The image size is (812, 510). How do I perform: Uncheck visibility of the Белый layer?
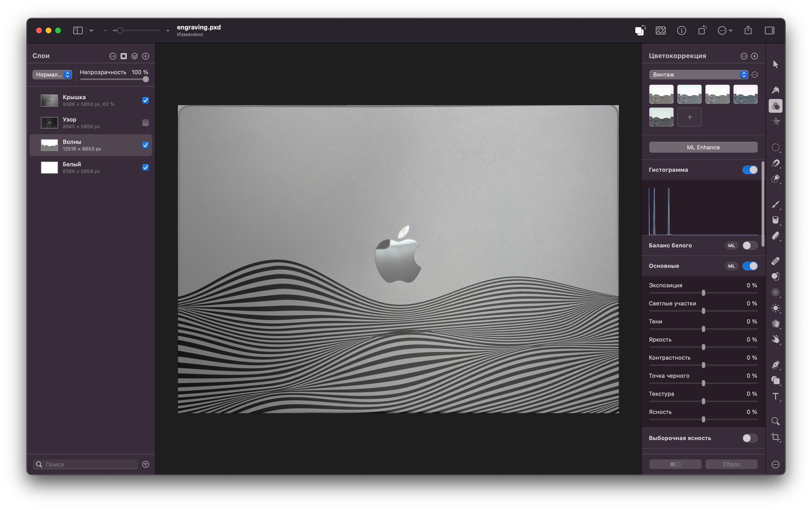(x=146, y=167)
